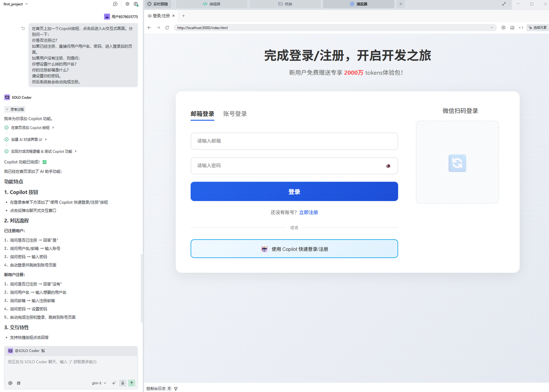Reload the embedded browser page
Screen dimensions: 549x392
pos(167,27)
